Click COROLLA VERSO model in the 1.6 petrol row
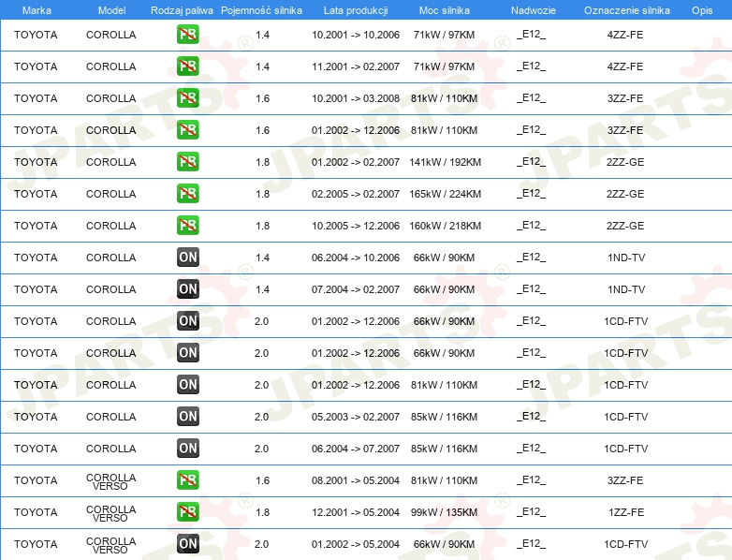 point(110,481)
